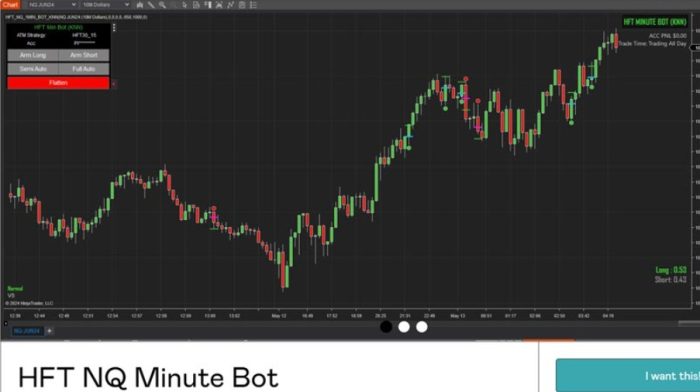The image size is (700, 392).
Task: Select the black carousel dot
Action: [386, 327]
